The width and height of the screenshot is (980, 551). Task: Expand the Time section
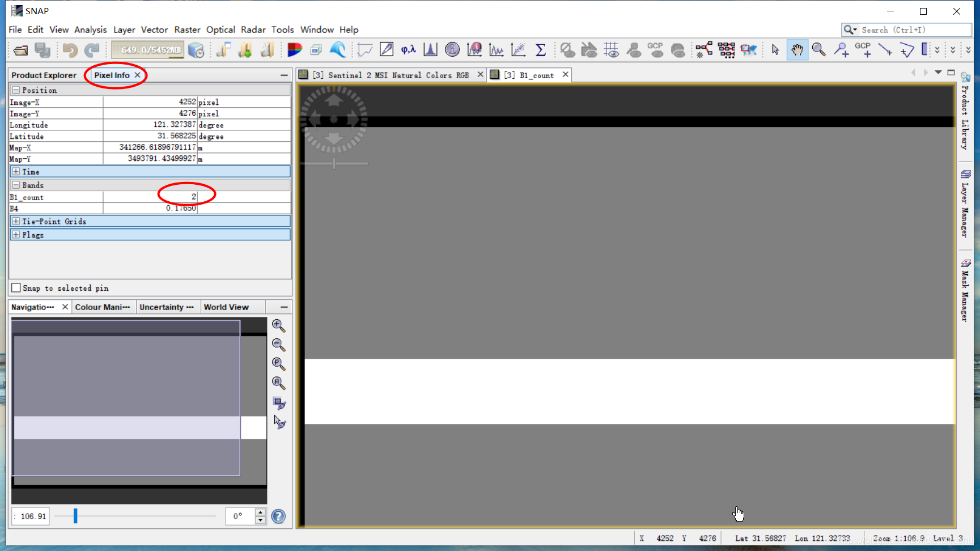[x=16, y=172]
